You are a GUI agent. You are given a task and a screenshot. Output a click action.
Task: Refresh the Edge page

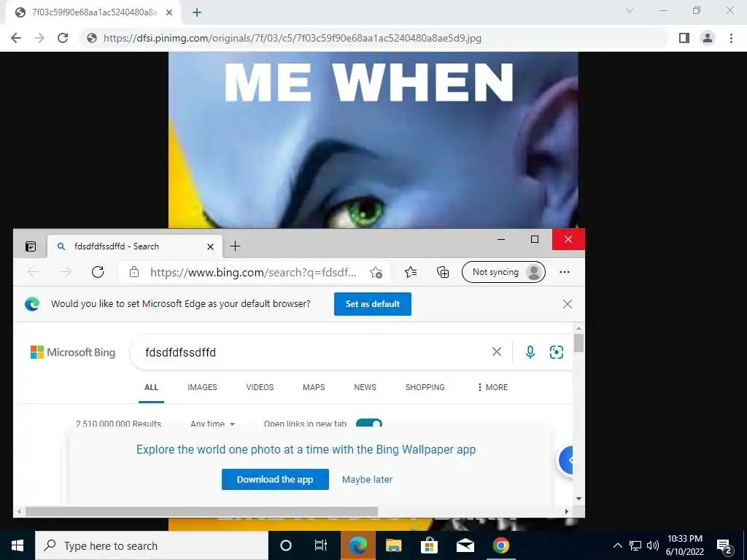(98, 272)
